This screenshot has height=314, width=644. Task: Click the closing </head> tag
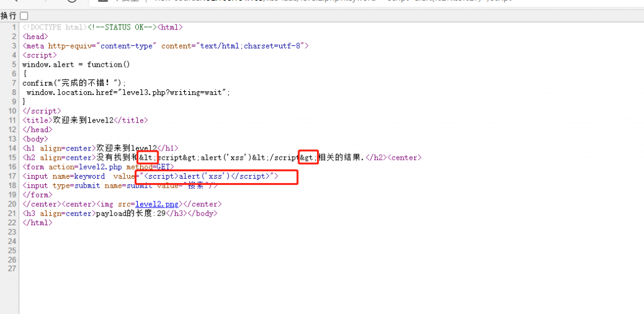[x=37, y=130]
